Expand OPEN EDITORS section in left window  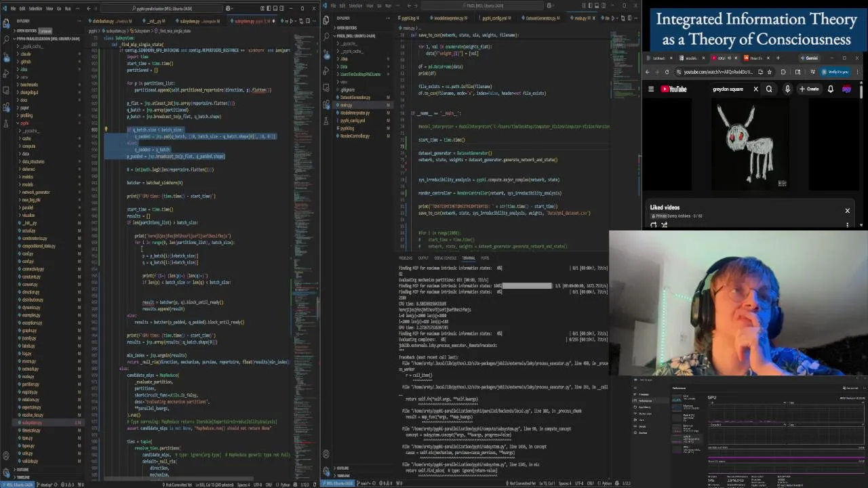[49, 31]
